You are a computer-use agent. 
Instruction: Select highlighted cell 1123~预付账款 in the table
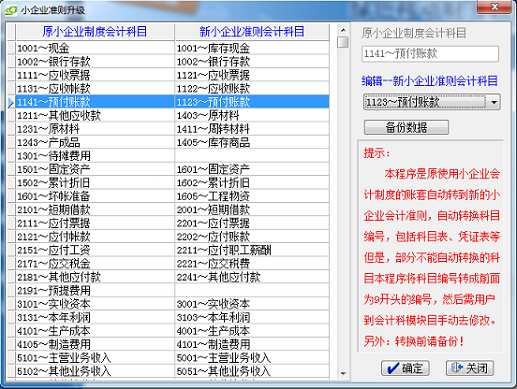252,102
